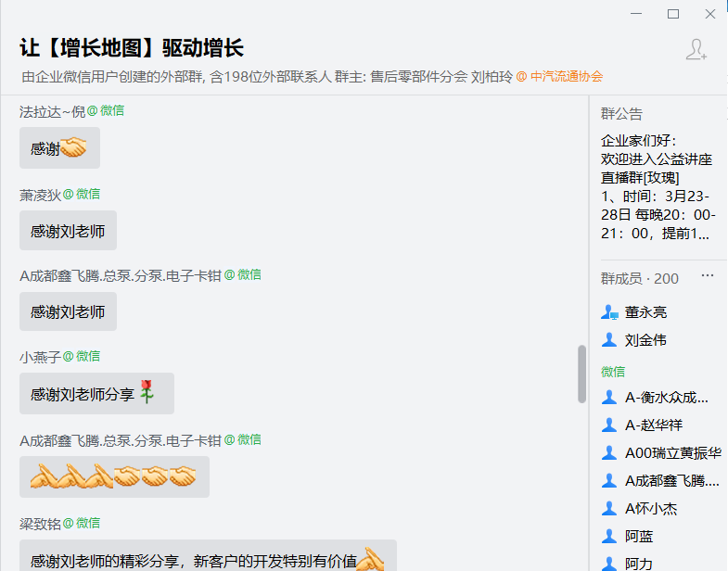Click sender name 法拉达~倪
Image resolution: width=728 pixels, height=571 pixels.
(x=52, y=111)
